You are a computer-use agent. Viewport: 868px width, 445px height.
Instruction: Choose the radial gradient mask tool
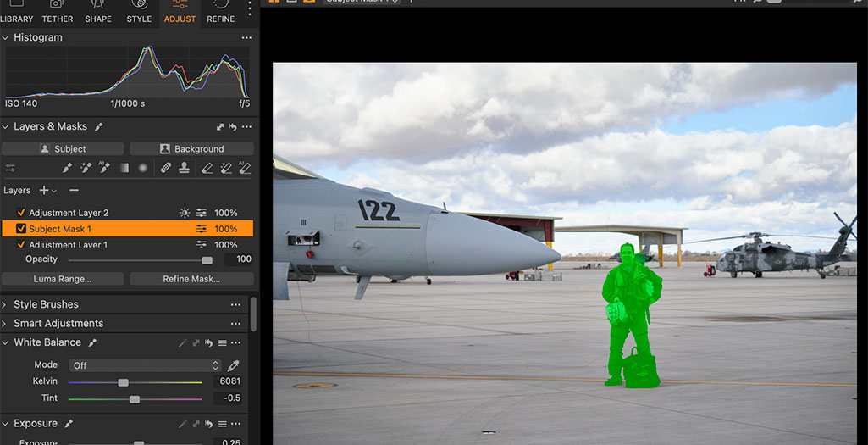(142, 168)
